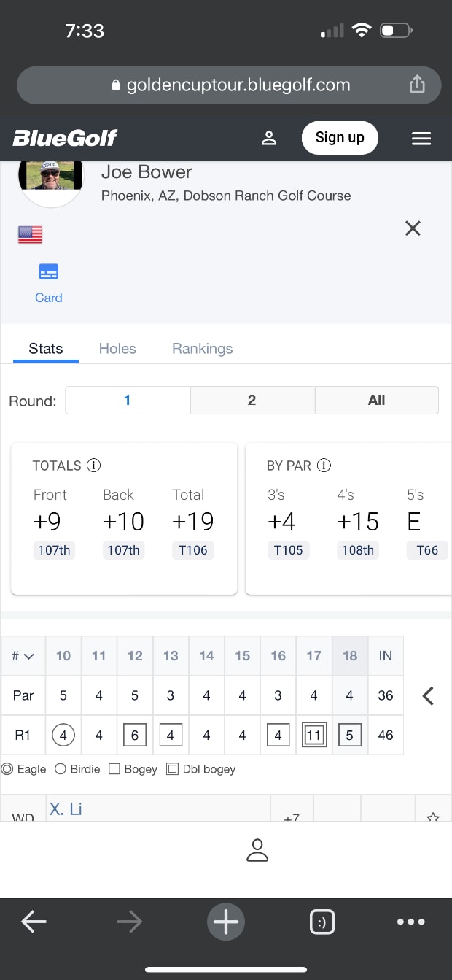The width and height of the screenshot is (452, 980).
Task: Tap the user account icon in header
Action: pos(269,138)
